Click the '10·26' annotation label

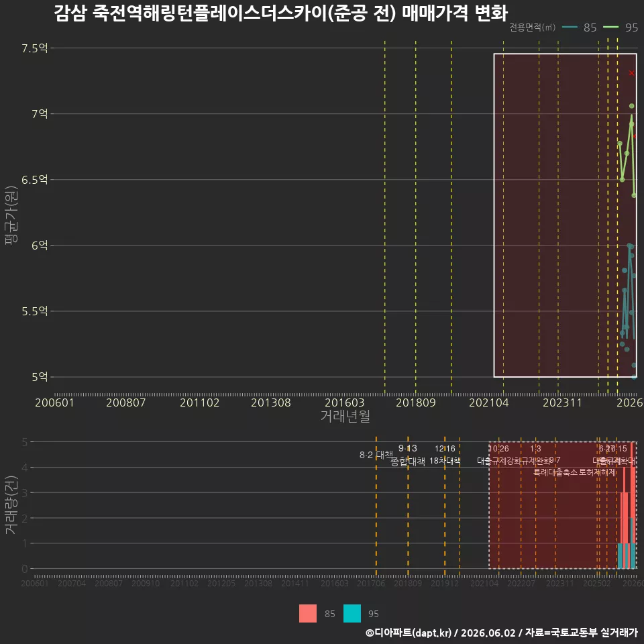[x=498, y=449]
